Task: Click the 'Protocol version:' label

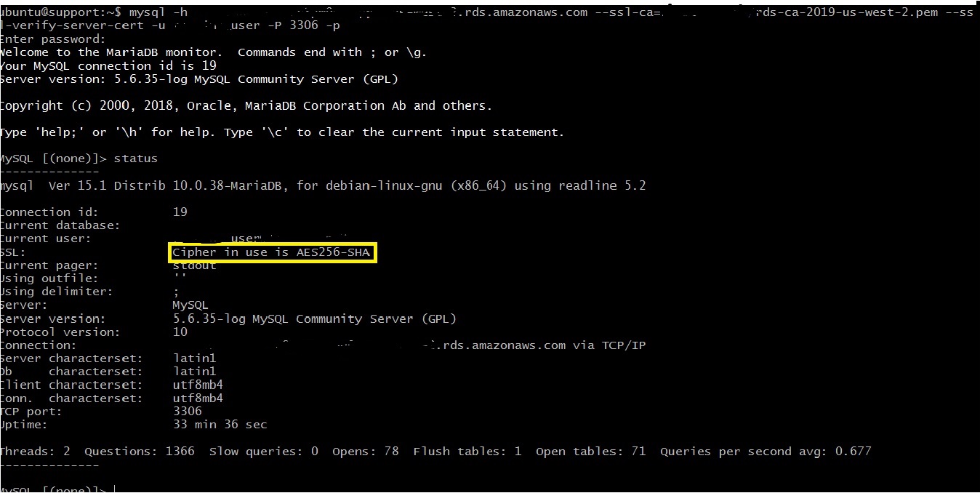Action: tap(60, 332)
